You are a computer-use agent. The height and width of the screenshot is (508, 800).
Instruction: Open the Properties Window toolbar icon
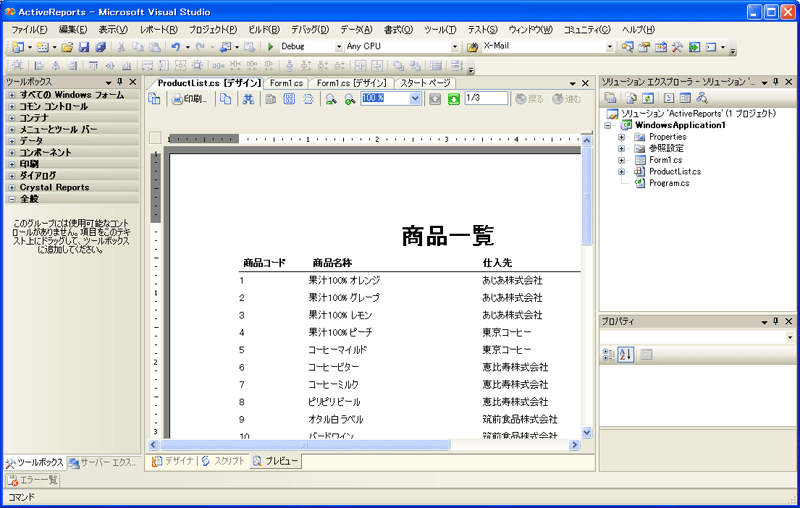(x=644, y=47)
